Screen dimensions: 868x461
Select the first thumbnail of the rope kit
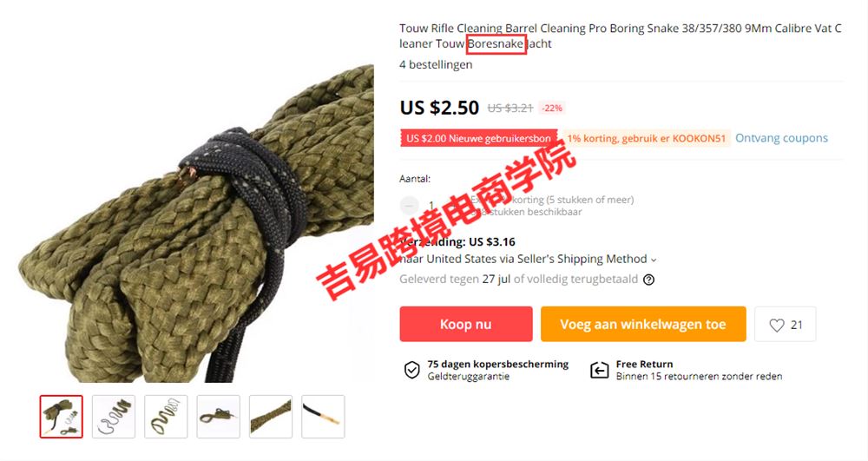point(61,417)
